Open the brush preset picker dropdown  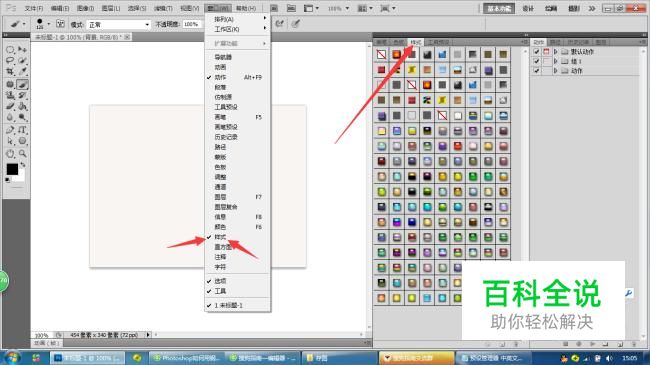tap(49, 24)
